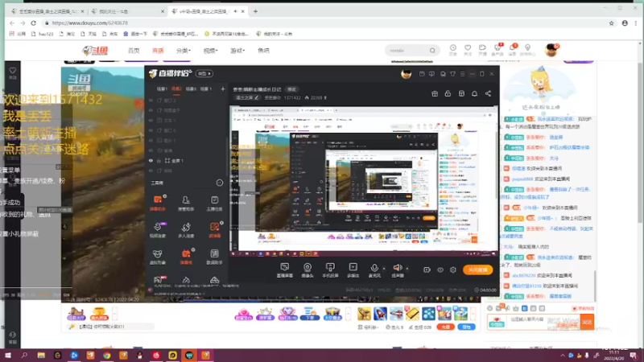
Task: Add a 直播屏幕 screen capture source
Action: click(x=285, y=270)
